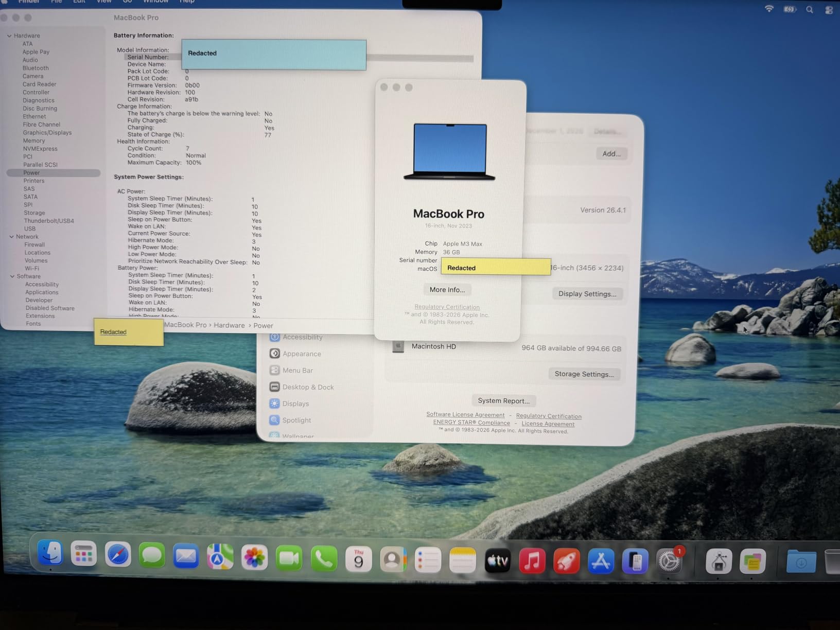Click the More Info... button

pyautogui.click(x=447, y=290)
